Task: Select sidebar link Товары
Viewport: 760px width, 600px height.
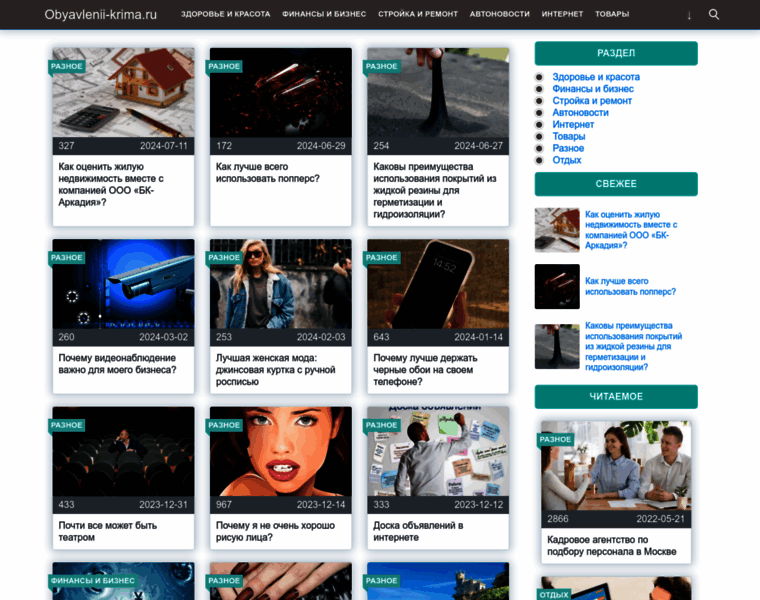Action: (569, 136)
